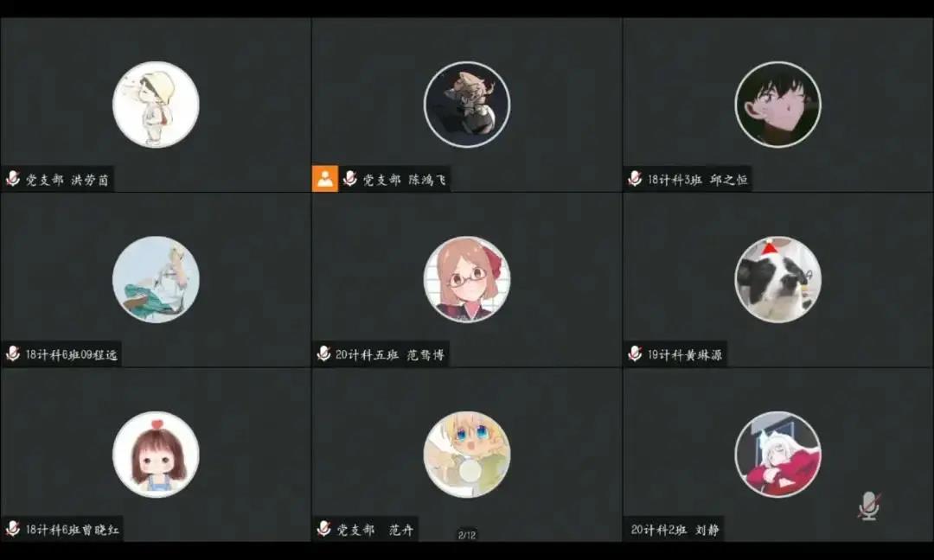The height and width of the screenshot is (560, 934).
Task: Click the mic icon next to 19计科黄琳源
Action: coord(635,353)
